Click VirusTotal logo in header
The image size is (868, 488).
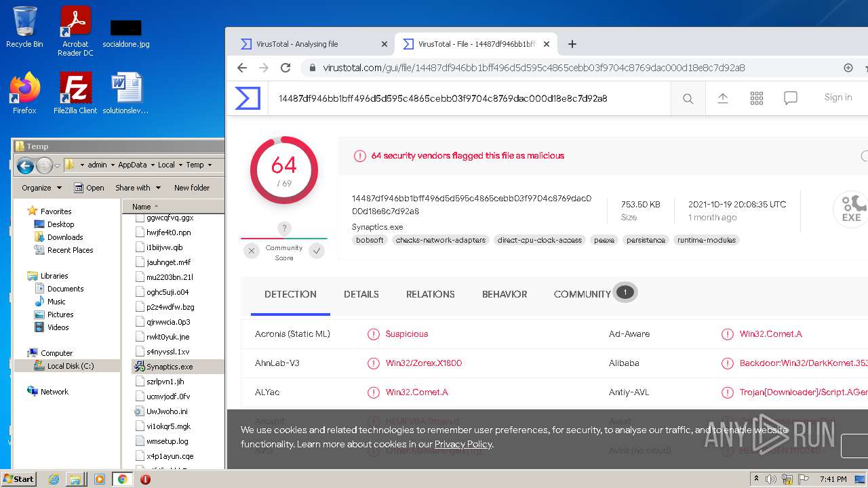click(x=248, y=98)
